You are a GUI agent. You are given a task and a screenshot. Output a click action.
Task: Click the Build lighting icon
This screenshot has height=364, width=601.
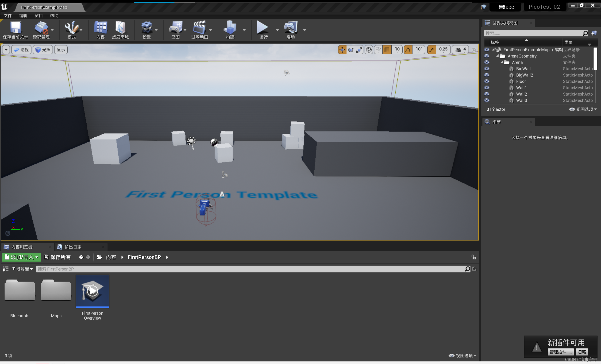[230, 27]
